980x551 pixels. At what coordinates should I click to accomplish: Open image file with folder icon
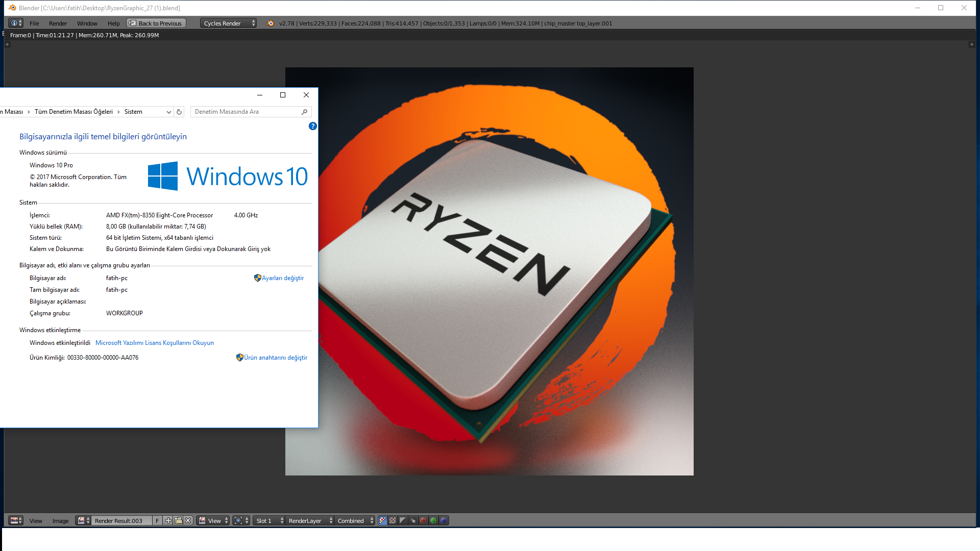(x=178, y=520)
